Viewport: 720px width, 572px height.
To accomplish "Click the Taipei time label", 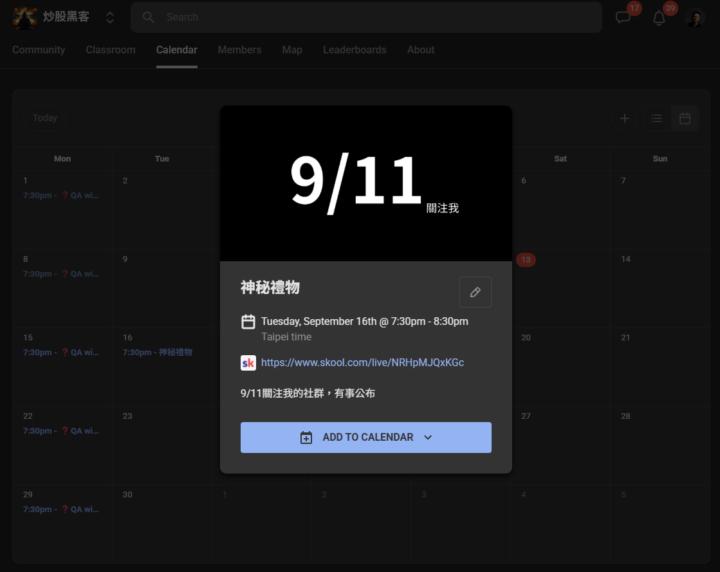I will (x=286, y=337).
